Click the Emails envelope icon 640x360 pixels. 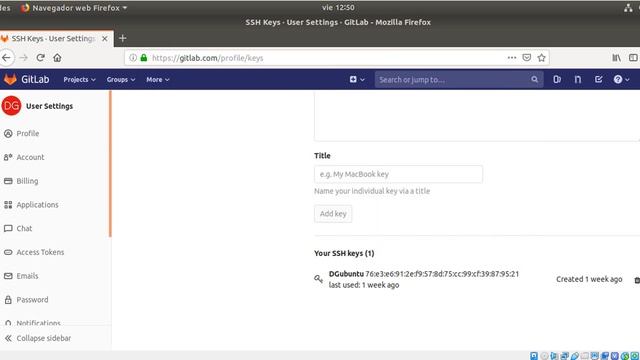pos(8,276)
